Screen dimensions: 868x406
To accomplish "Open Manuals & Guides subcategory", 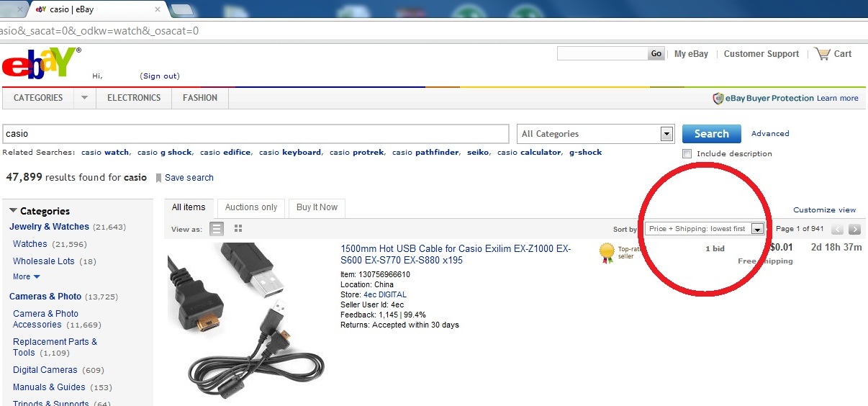I will [49, 387].
